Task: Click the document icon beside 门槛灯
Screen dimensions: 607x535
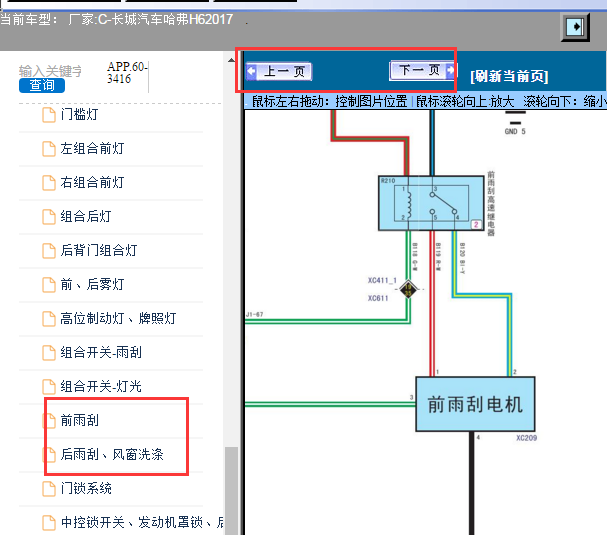Action: (x=49, y=115)
